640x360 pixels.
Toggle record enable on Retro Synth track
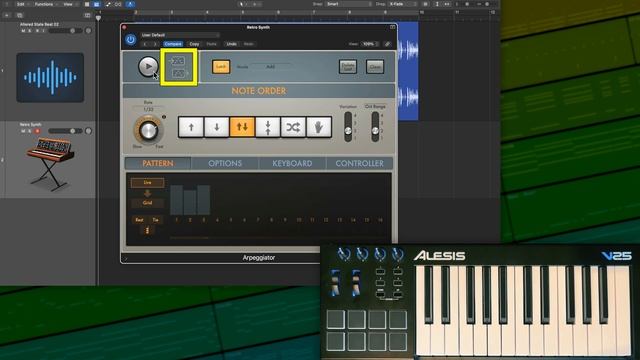tap(37, 131)
